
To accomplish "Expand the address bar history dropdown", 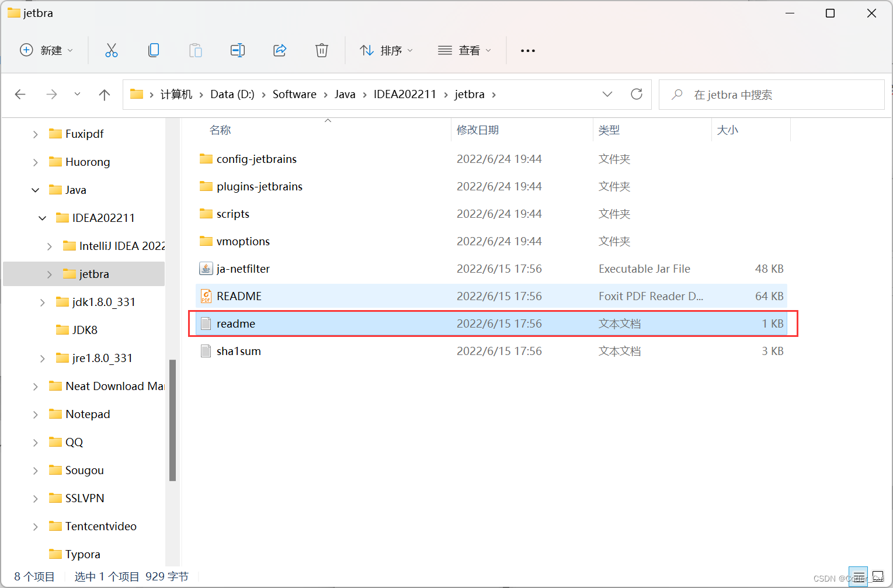I will click(x=607, y=94).
